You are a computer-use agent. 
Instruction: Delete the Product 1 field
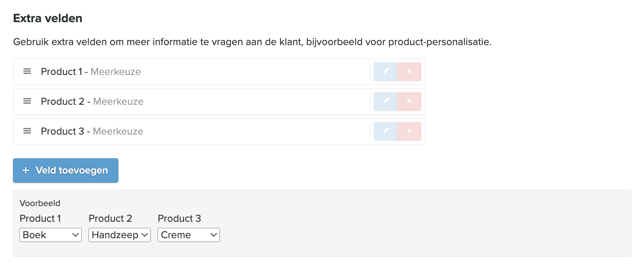(x=409, y=71)
